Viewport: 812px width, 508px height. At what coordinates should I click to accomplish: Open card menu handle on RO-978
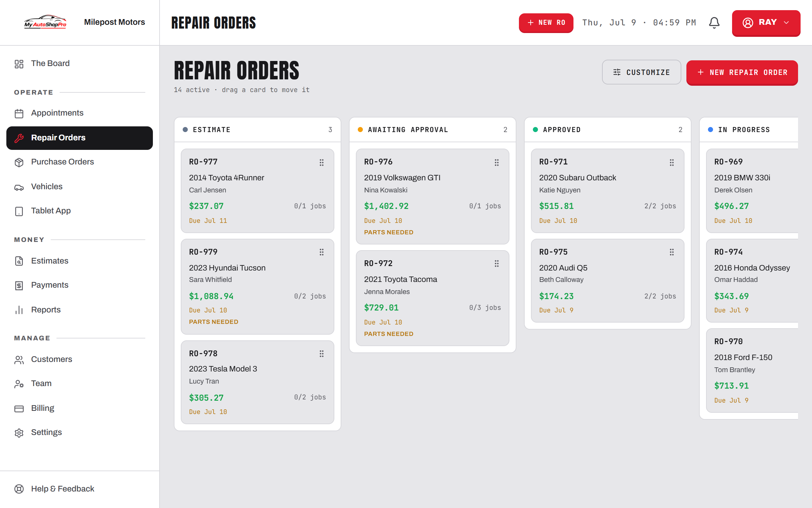[321, 354]
